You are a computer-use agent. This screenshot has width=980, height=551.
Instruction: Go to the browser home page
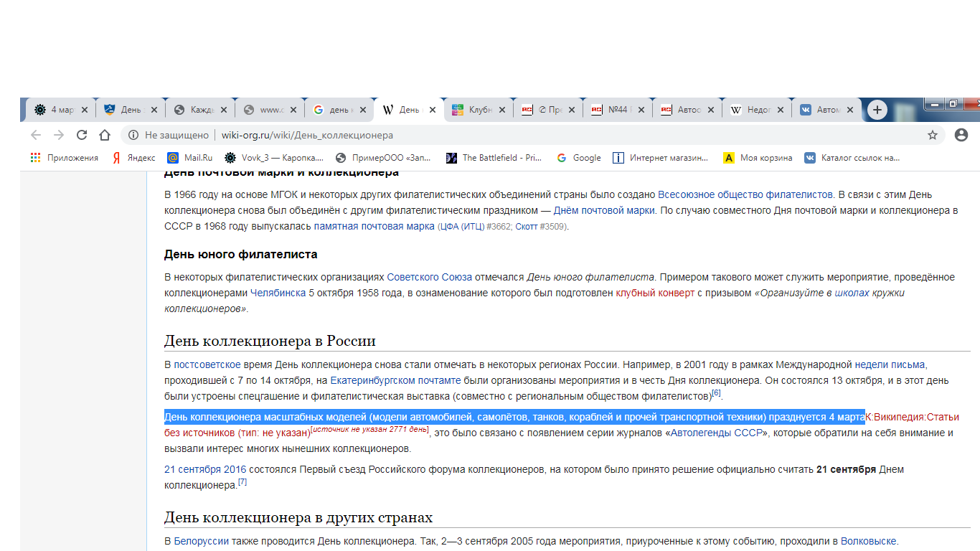tap(105, 135)
